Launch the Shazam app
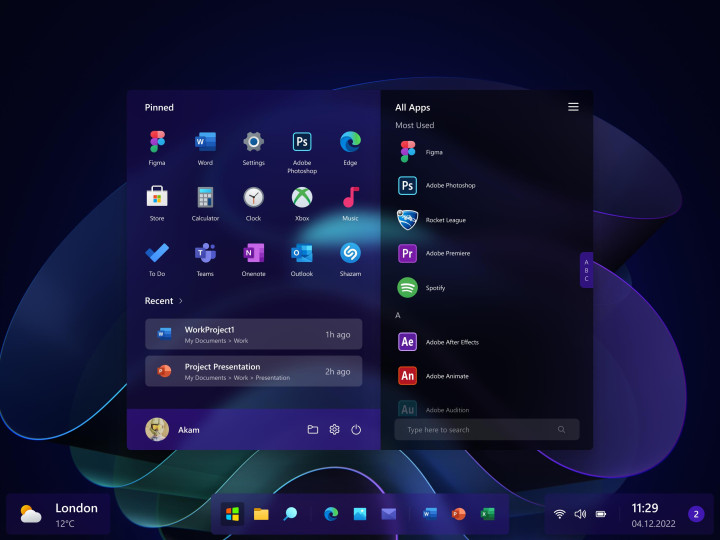The width and height of the screenshot is (720, 540). tap(350, 253)
